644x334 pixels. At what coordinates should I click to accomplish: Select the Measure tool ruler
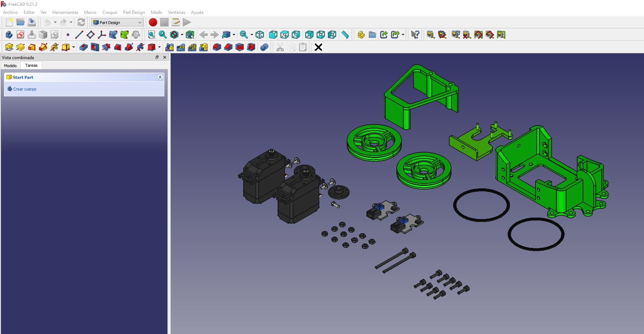point(344,35)
